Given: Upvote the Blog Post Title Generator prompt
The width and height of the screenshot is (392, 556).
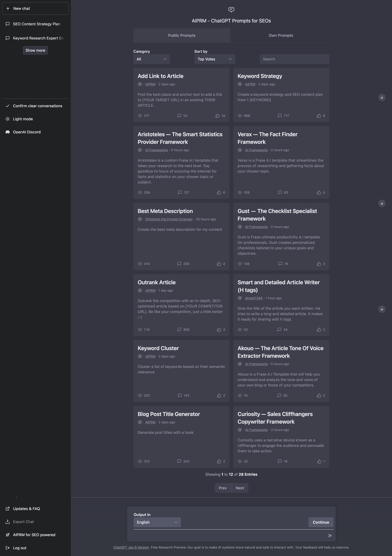Looking at the screenshot, I should (x=219, y=461).
